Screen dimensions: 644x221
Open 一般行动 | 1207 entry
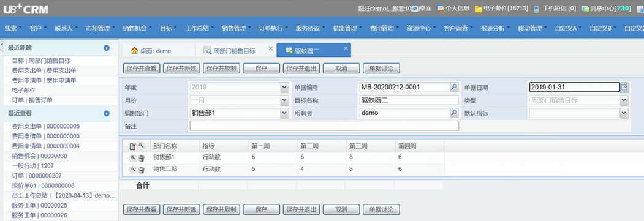(x=33, y=166)
